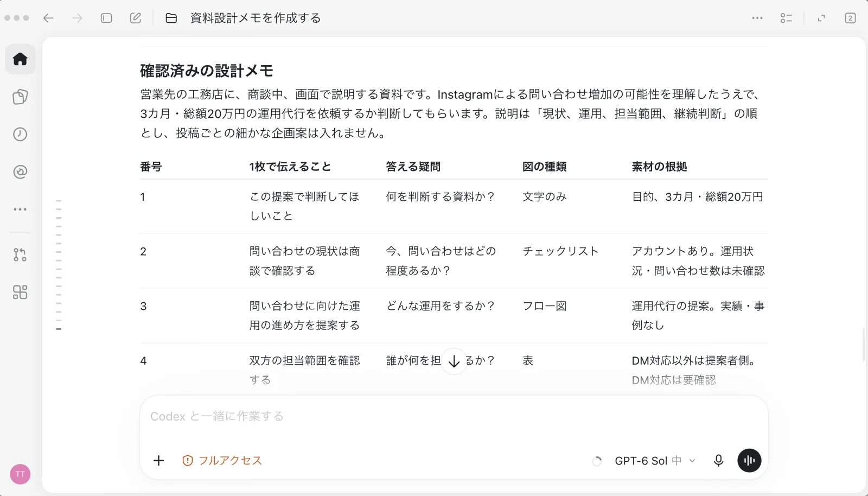Open the folder icon beside the title
Screen dimensions: 868x496
tap(171, 18)
